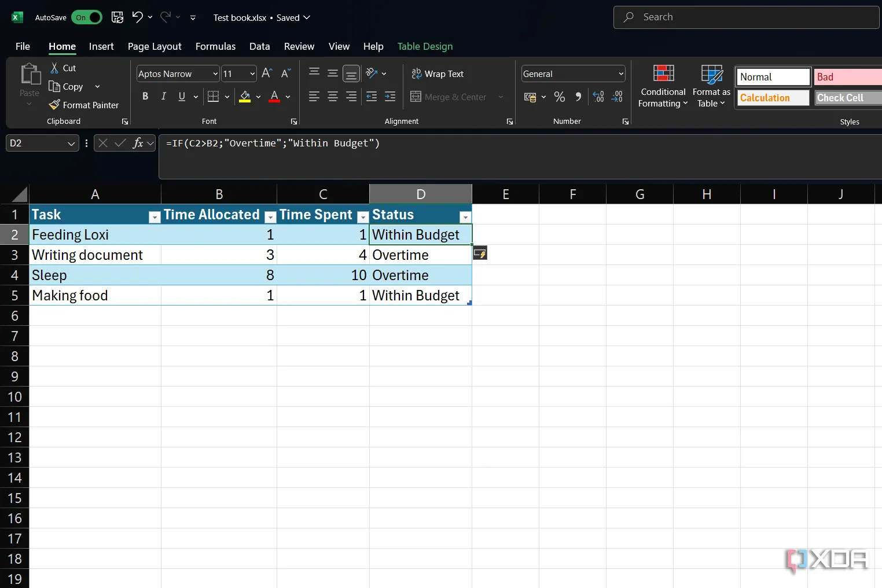Apply Comma Style format
The image size is (882, 588).
click(x=578, y=97)
